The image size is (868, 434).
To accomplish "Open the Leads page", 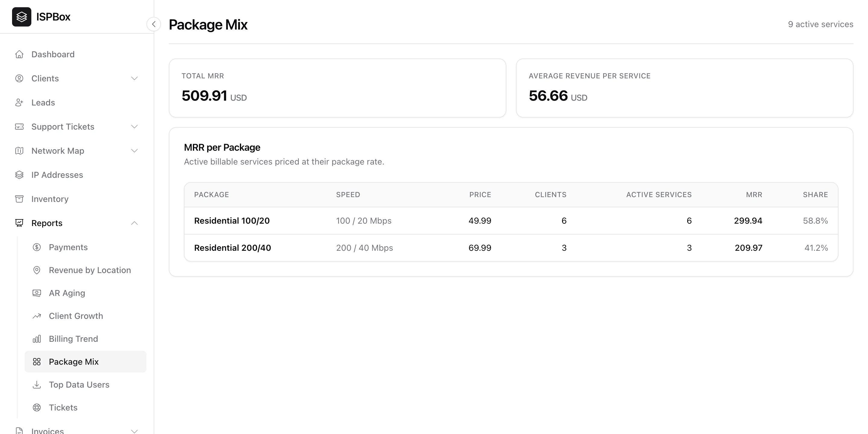I will point(77,102).
